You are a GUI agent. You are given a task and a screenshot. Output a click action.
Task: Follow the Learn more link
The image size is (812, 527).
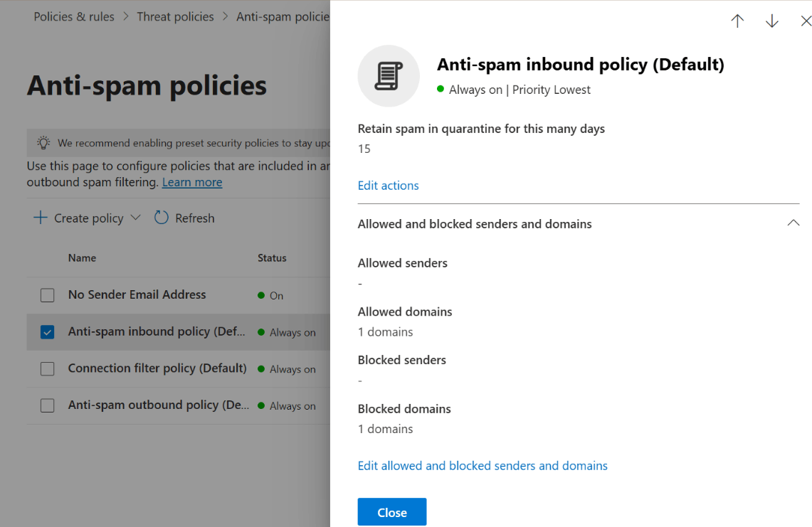point(192,182)
